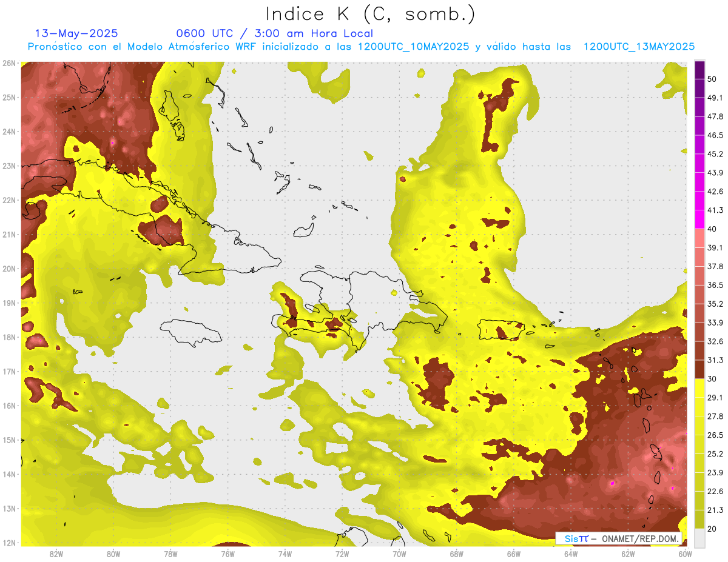Viewport: 728px width, 562px height.
Task: Click the colorbar value "39.1"
Action: [x=716, y=247]
